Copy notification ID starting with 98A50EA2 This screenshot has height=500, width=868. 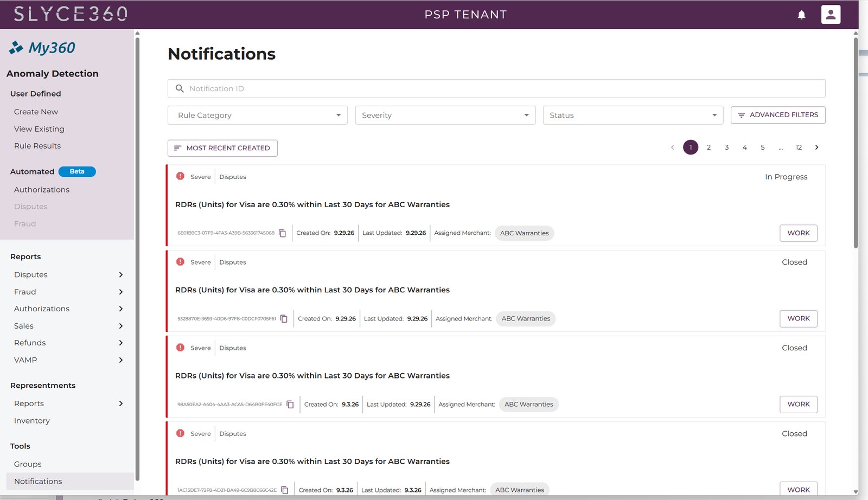pyautogui.click(x=290, y=405)
